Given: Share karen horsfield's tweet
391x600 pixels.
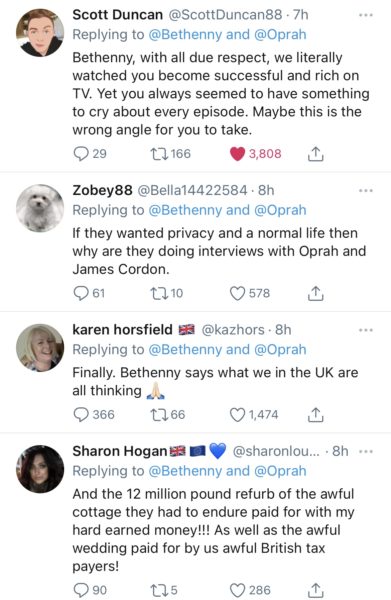Looking at the screenshot, I should tap(316, 414).
